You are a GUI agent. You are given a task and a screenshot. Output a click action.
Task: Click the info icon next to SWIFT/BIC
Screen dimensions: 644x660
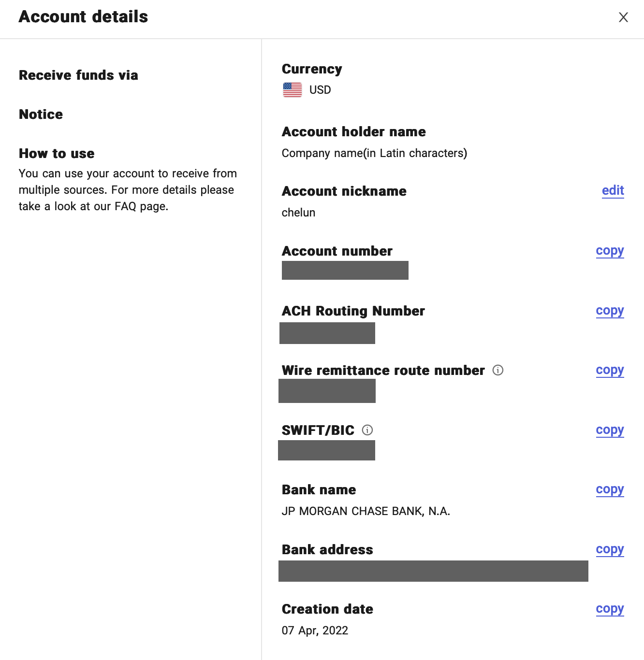tap(367, 430)
